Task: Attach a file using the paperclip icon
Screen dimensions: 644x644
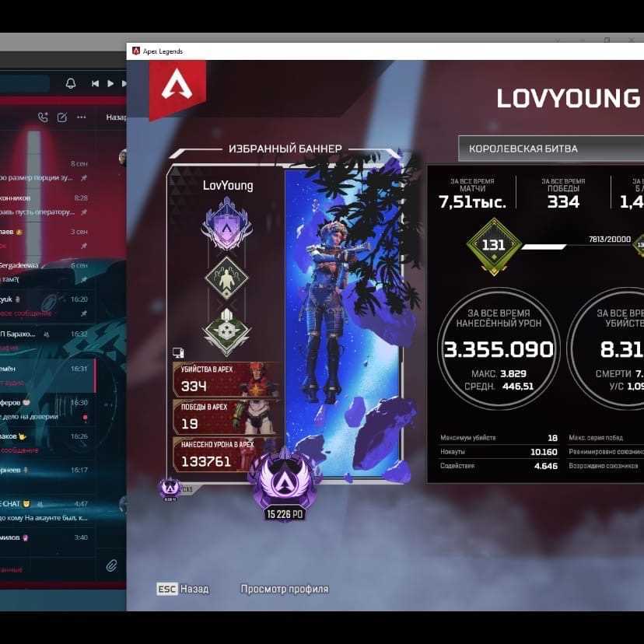Action: (111, 565)
